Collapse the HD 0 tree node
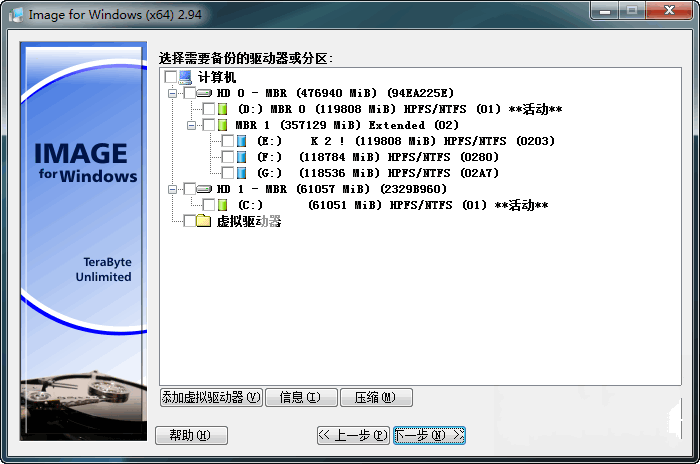 coord(172,93)
